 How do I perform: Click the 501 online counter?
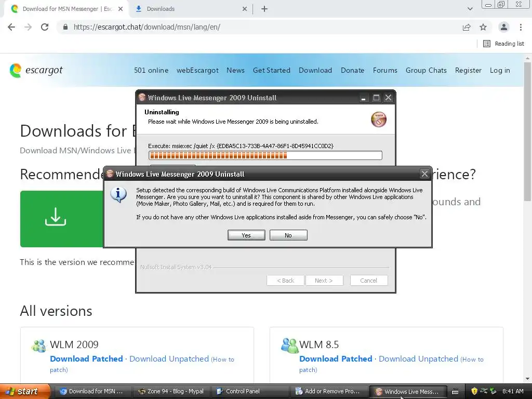tap(151, 70)
